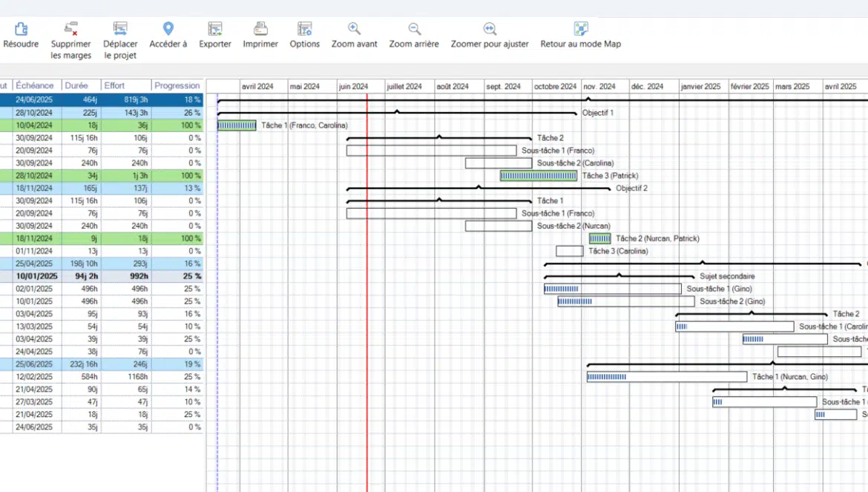The image size is (868, 492).
Task: Click the Exporter icon
Action: [x=215, y=29]
